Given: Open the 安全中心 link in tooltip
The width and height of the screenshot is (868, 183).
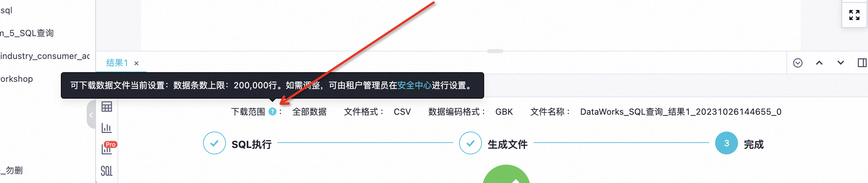Looking at the screenshot, I should point(414,85).
